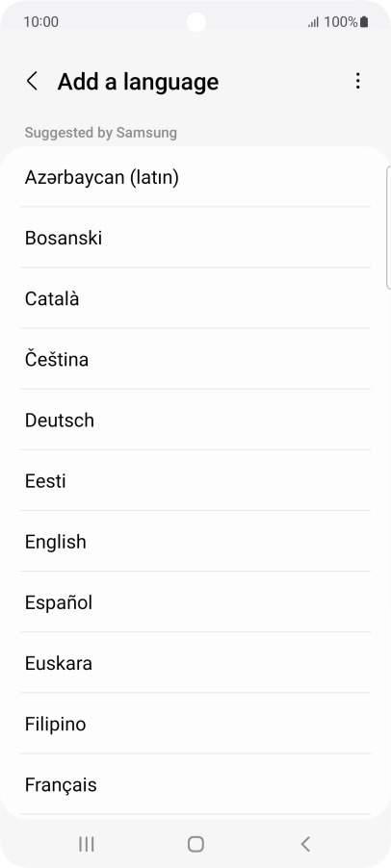The height and width of the screenshot is (868, 391).
Task: Tap the recent apps navigation button
Action: tap(86, 844)
